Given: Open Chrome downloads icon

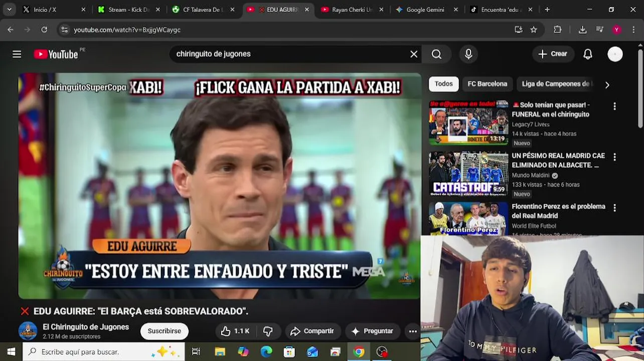Looking at the screenshot, I should pos(582,30).
